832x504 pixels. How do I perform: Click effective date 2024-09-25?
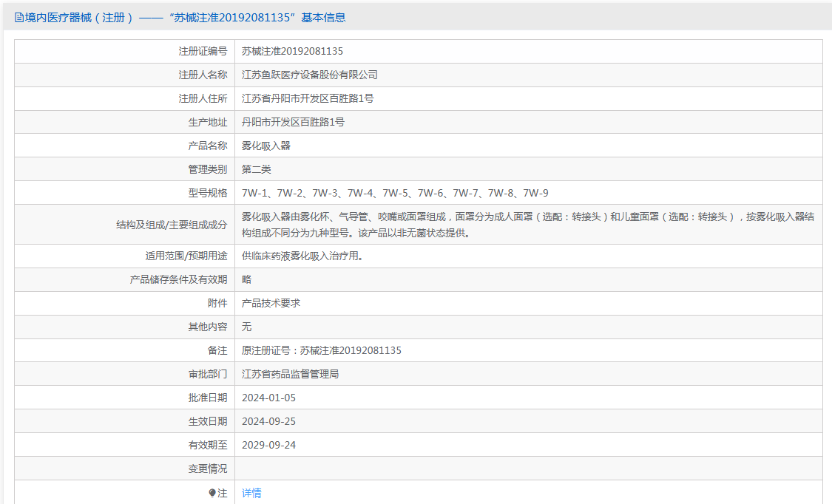pos(268,421)
